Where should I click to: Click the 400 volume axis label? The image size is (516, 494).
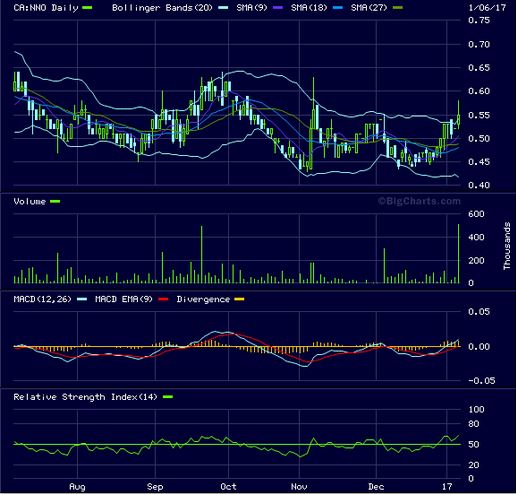476,237
